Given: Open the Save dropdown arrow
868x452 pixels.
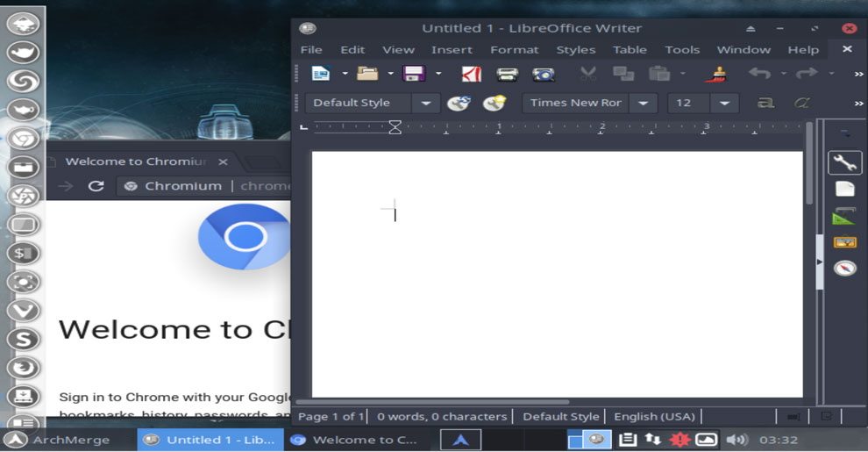Looking at the screenshot, I should 438,74.
